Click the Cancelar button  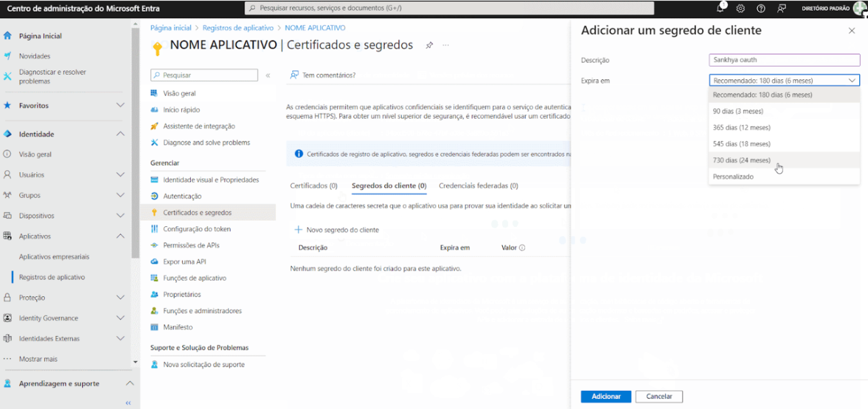pyautogui.click(x=659, y=397)
